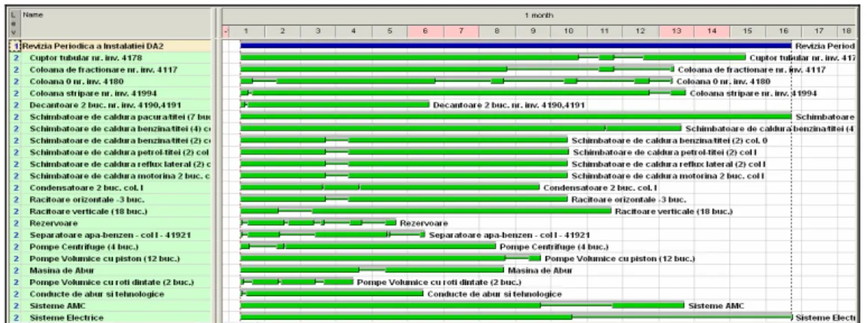Click the "Sisteme AMC" label in the chart

716,305
